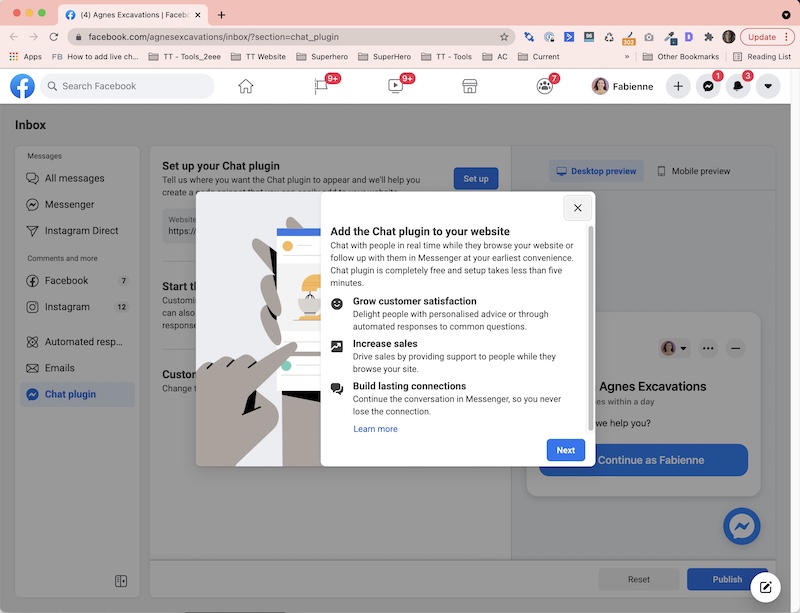800x613 pixels.
Task: Show hidden bookmarks with the chevron
Action: tap(627, 57)
